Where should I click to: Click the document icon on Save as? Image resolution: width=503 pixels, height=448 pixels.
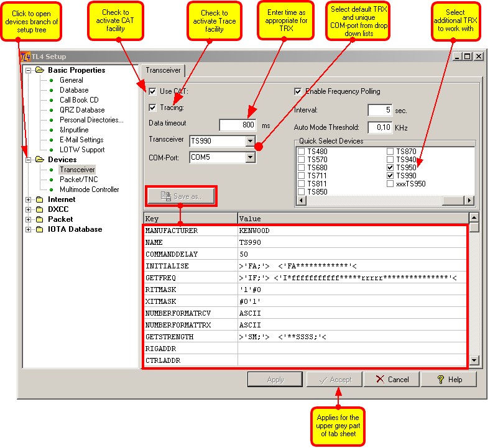tap(166, 196)
